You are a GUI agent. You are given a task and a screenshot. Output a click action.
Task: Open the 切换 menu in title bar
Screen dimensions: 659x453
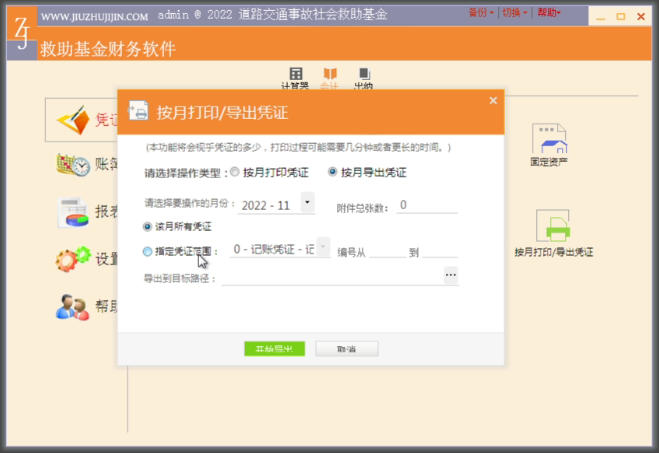tap(514, 13)
